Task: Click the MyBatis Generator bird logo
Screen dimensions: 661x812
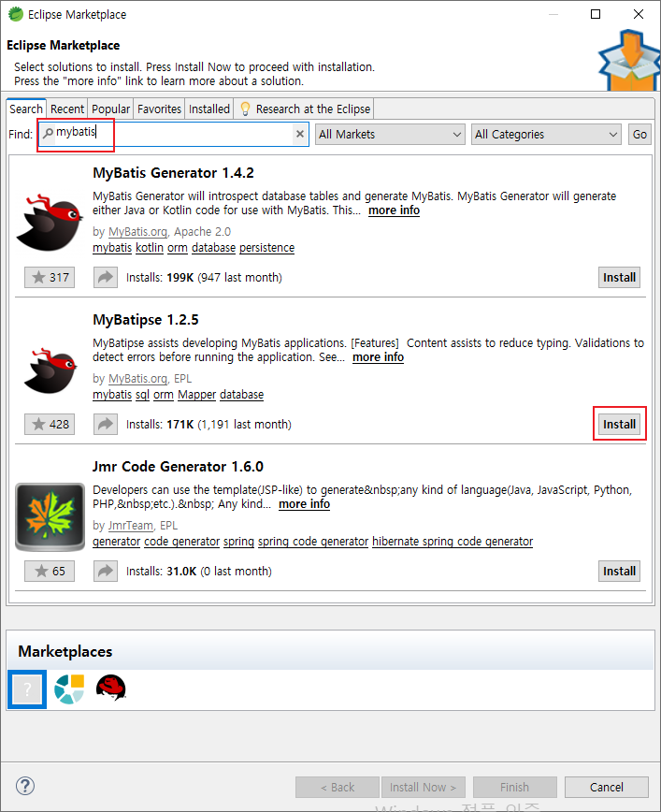Action: point(50,224)
